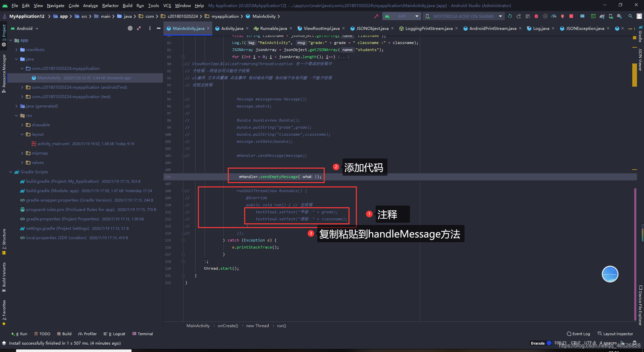Open the Project Structure grid icon

(582, 16)
